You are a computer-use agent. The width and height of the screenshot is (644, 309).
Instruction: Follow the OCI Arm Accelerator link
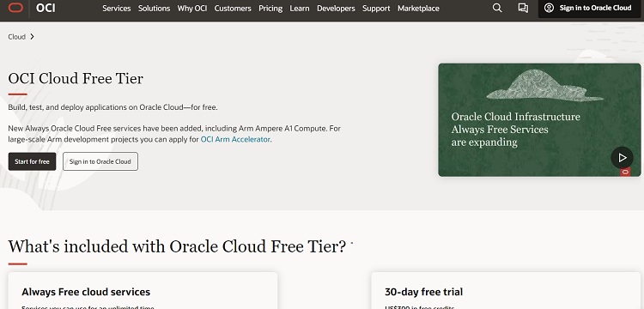coord(235,139)
